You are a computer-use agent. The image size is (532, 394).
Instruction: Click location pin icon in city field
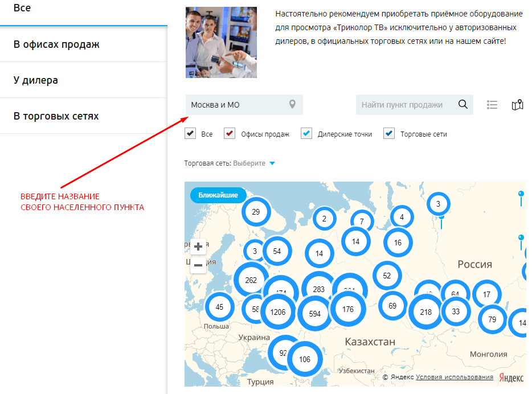click(292, 105)
